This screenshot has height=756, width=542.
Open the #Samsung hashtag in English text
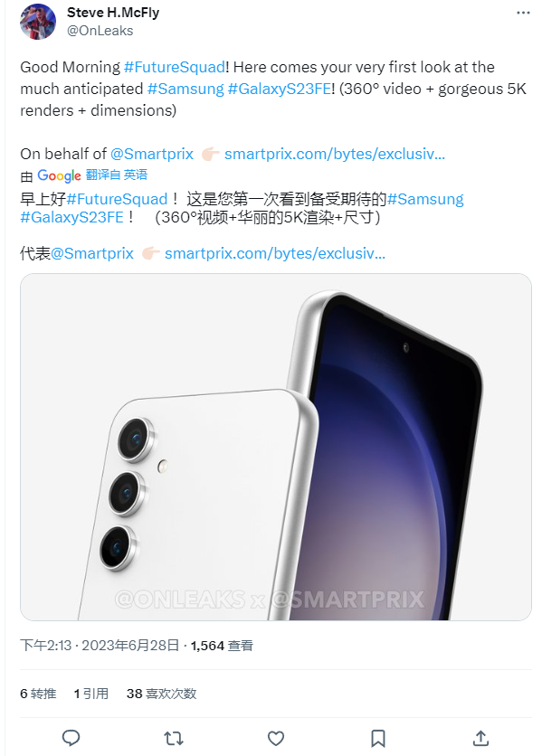click(x=185, y=89)
